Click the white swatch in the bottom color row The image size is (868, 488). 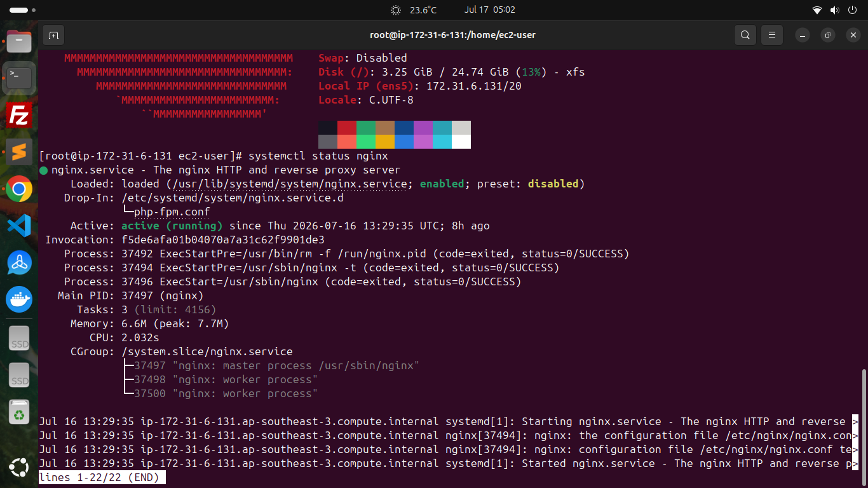461,142
